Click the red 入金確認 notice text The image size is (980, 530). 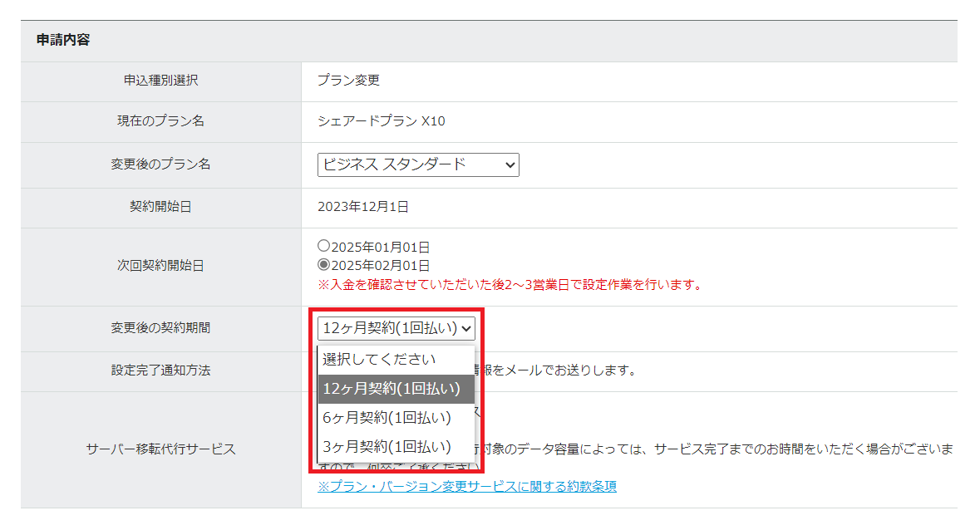[510, 285]
